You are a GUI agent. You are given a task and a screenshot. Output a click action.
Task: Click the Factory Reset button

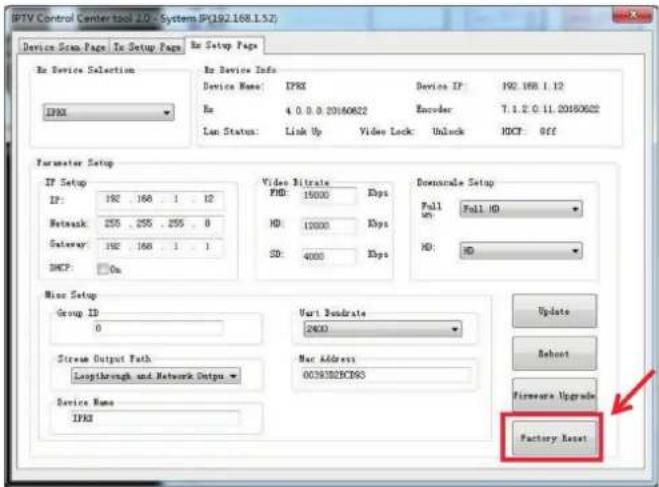point(554,438)
